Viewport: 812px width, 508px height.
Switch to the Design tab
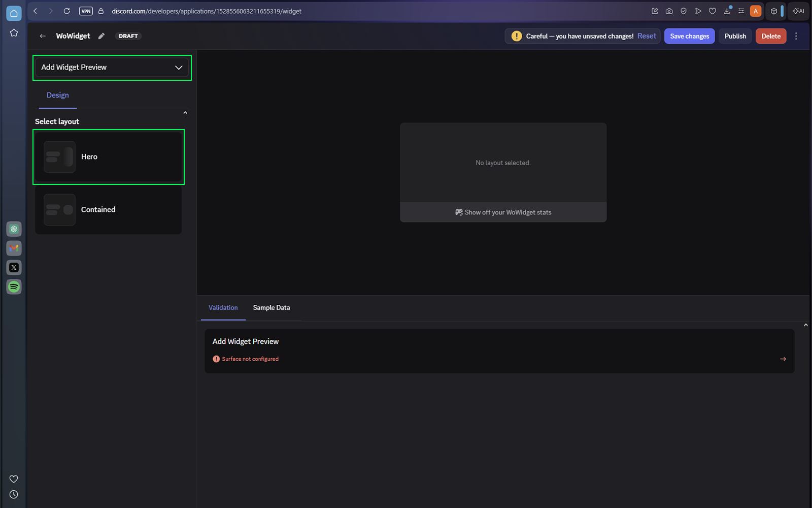(x=58, y=96)
